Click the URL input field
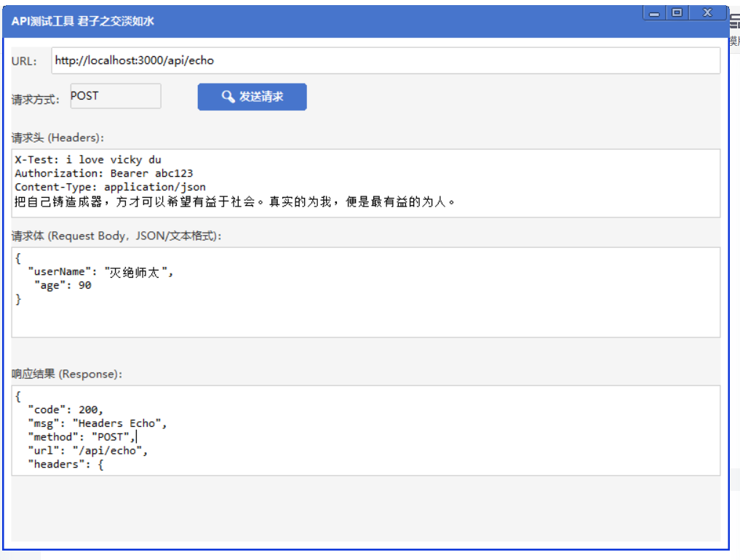Image resolution: width=740 pixels, height=560 pixels. pyautogui.click(x=386, y=60)
